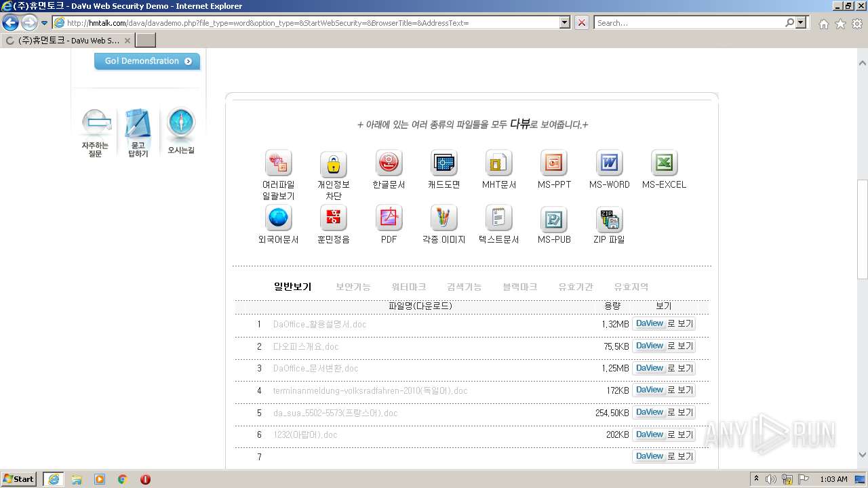The image size is (868, 488).
Task: View 1232 Arabic doc with DaView
Action: point(664,434)
